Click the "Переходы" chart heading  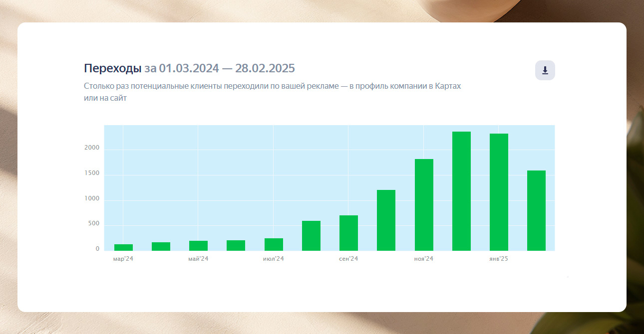coord(113,68)
